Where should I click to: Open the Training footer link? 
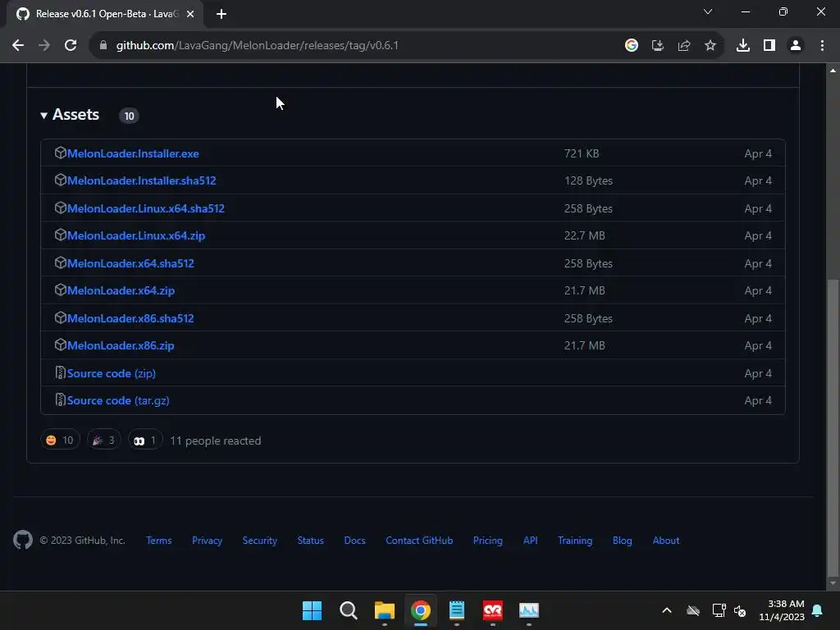point(575,541)
